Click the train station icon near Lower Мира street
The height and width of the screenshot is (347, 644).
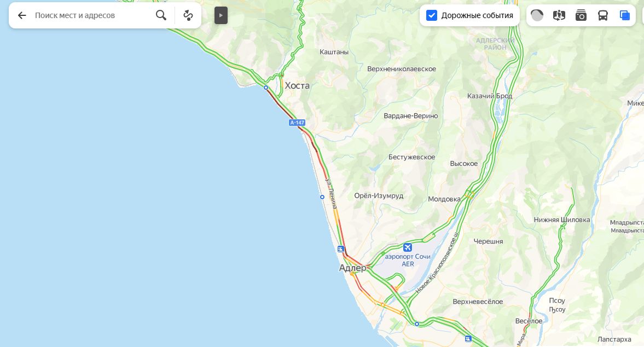468,339
